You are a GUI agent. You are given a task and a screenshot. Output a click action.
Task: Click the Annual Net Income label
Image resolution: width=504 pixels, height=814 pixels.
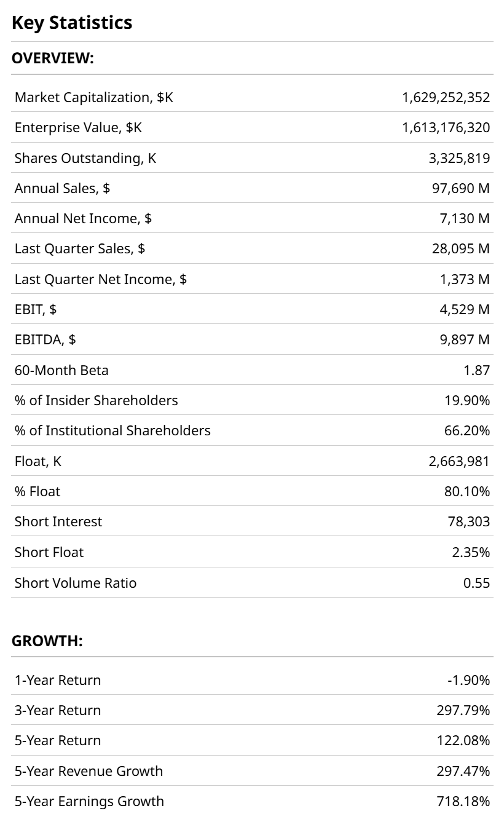83,218
